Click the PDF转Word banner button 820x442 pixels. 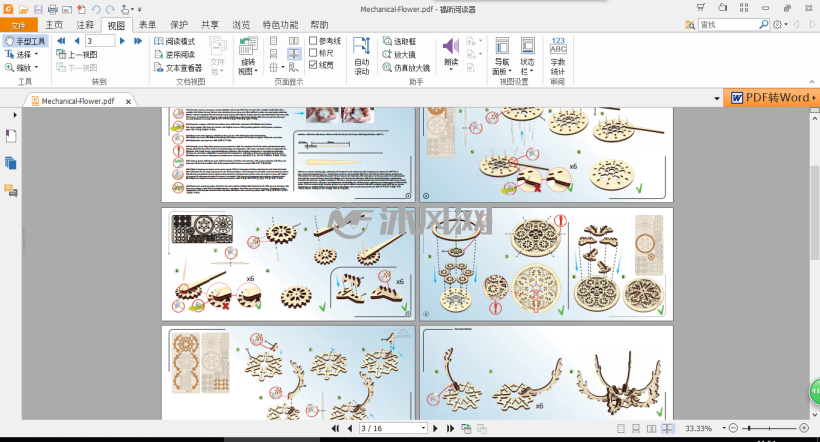tap(772, 98)
